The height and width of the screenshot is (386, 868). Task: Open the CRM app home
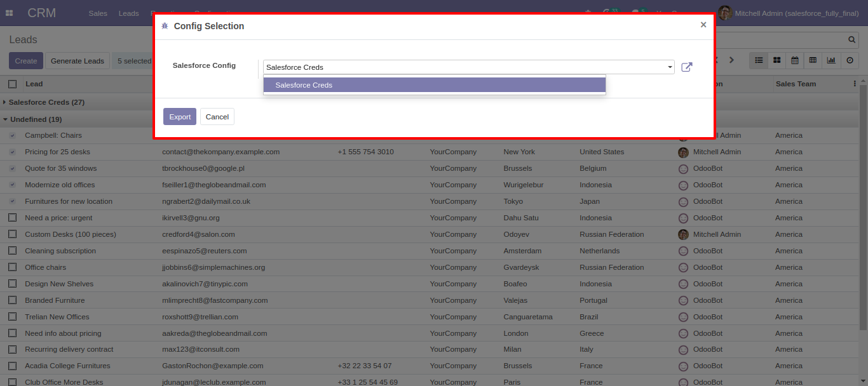coord(42,13)
